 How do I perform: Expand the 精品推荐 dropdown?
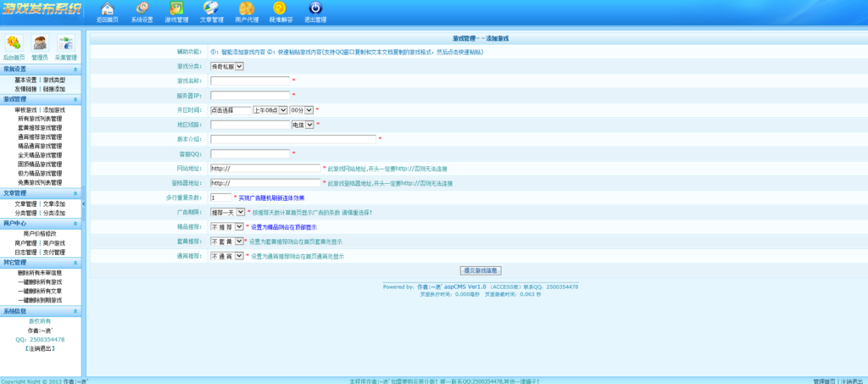pyautogui.click(x=227, y=226)
